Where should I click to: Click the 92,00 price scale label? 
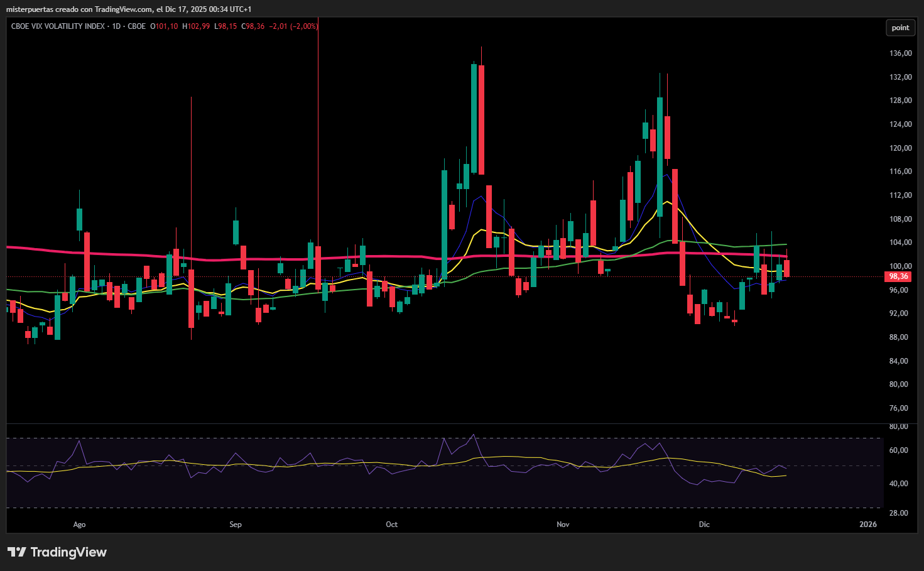(x=900, y=313)
